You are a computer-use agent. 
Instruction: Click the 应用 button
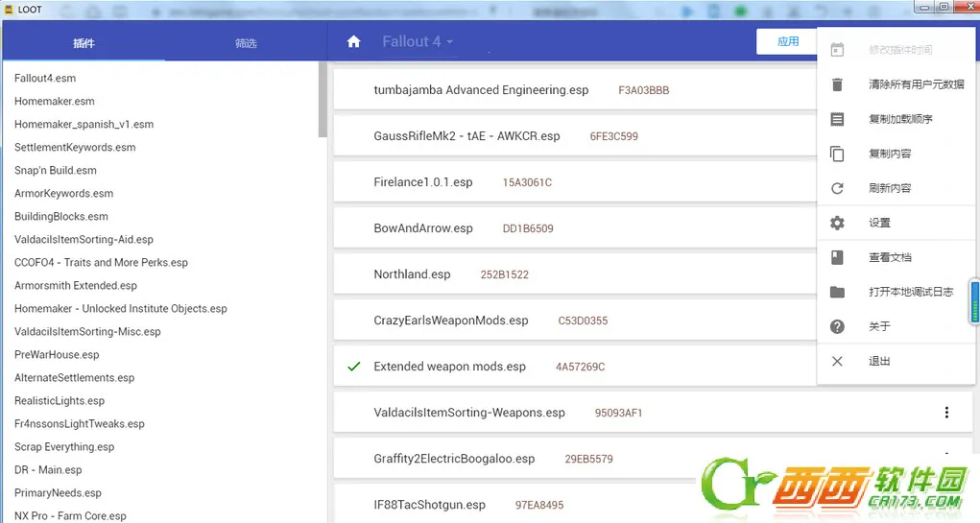(x=787, y=41)
